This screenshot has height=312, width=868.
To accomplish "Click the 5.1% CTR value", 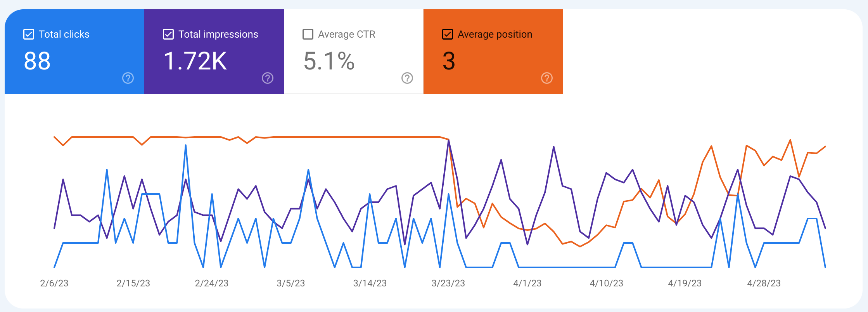I will tap(329, 61).
